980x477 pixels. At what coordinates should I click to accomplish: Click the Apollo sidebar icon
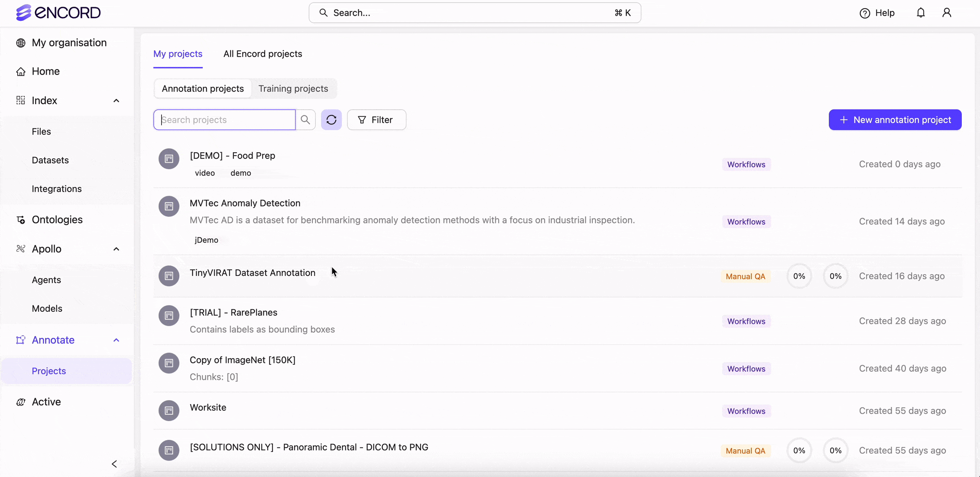tap(21, 249)
